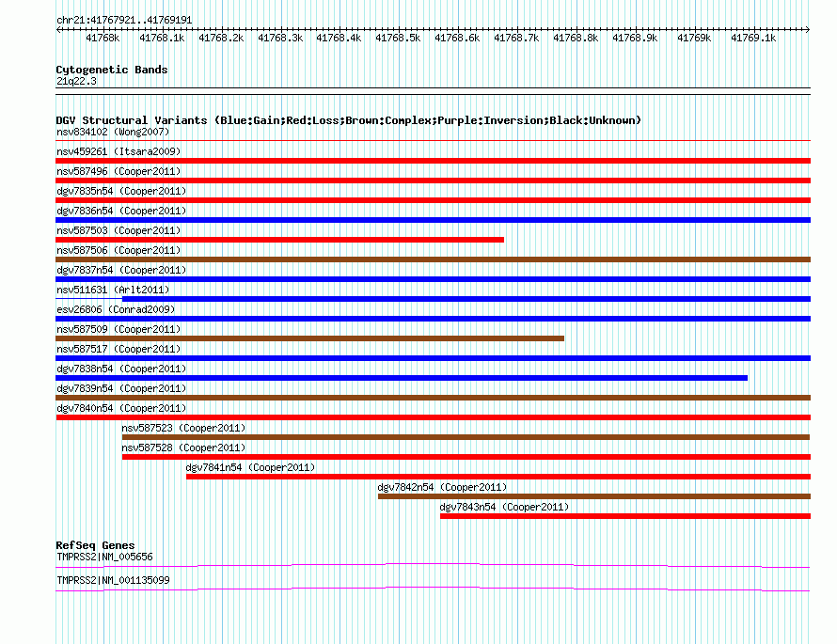
Task: Click the nsv587506 brown complex bar
Action: (x=433, y=259)
